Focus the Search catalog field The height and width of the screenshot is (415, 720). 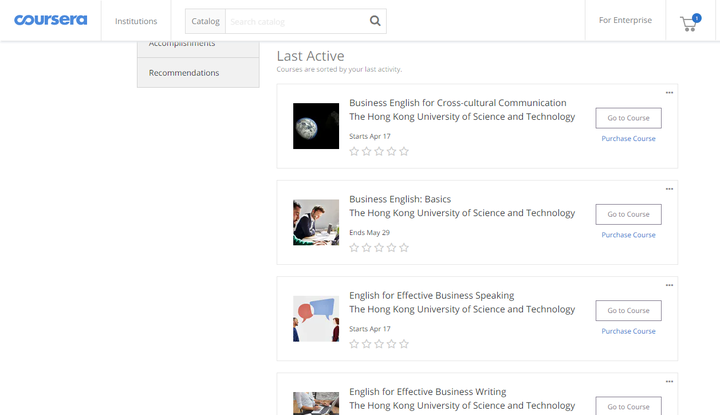tap(297, 21)
